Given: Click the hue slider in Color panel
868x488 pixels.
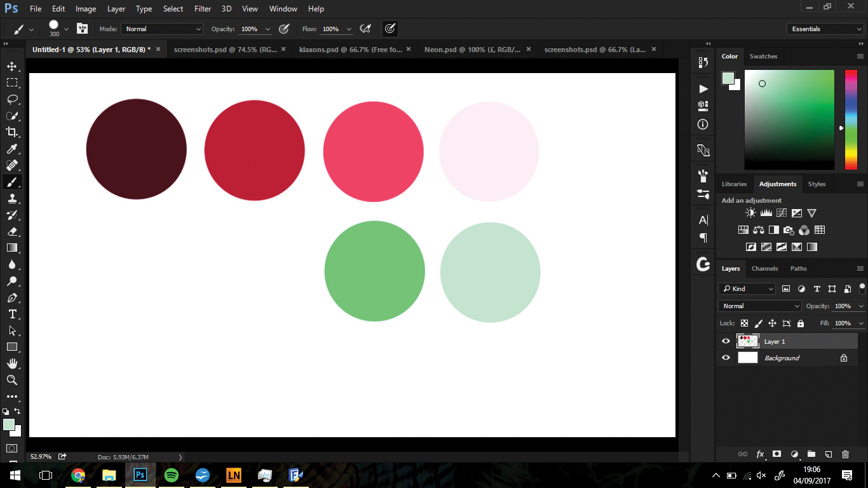Looking at the screenshot, I should (x=851, y=119).
